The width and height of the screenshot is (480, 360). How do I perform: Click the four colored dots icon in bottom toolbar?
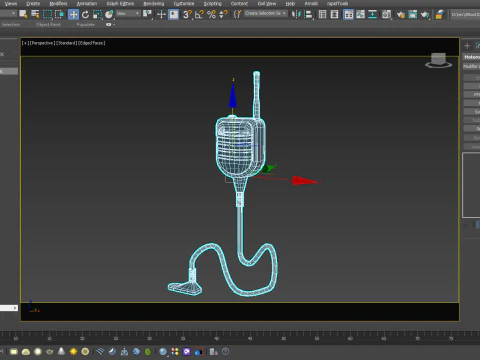pyautogui.click(x=175, y=351)
